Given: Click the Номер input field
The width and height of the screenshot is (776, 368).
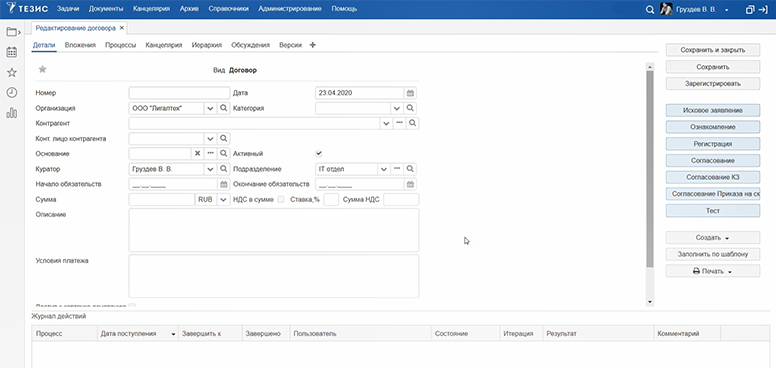Looking at the screenshot, I should pos(179,93).
